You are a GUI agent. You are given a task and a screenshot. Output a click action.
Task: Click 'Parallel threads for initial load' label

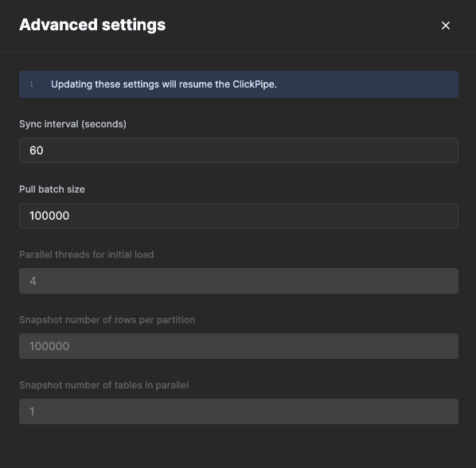(87, 255)
